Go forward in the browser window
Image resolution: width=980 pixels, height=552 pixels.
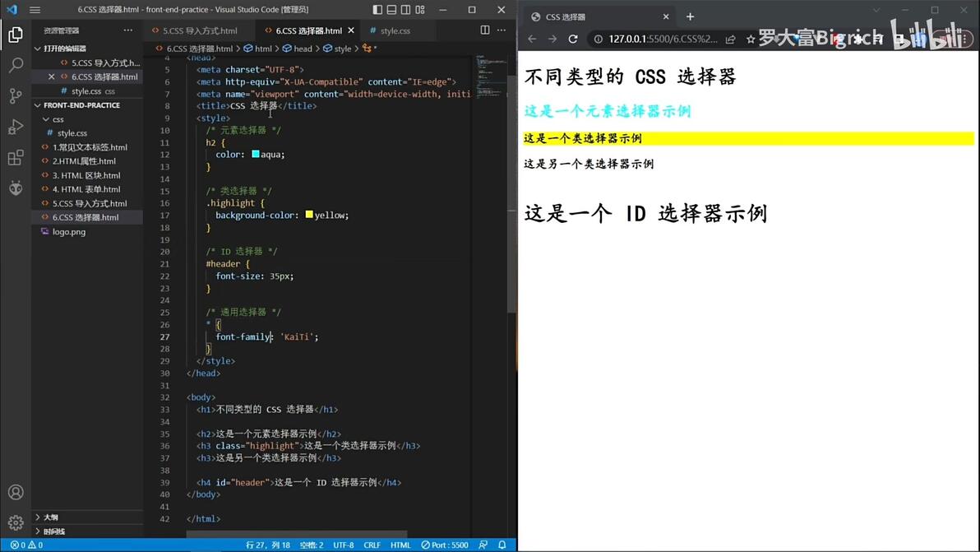pos(552,39)
